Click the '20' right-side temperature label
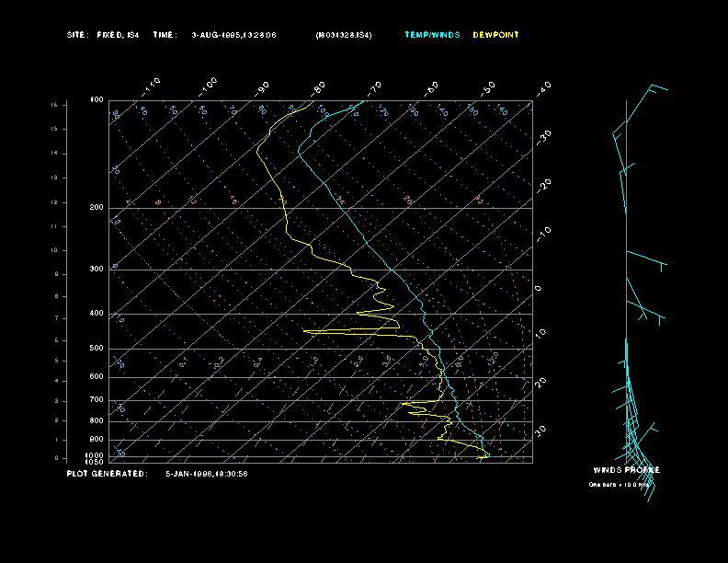The height and width of the screenshot is (563, 728). tap(540, 384)
